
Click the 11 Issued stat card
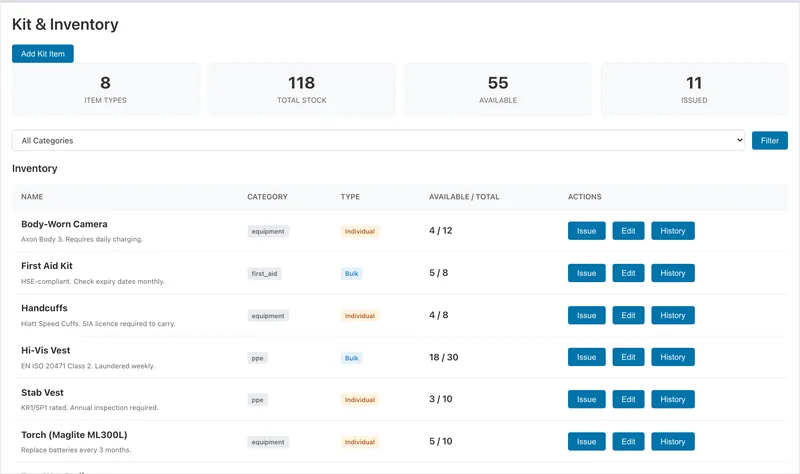click(x=694, y=89)
